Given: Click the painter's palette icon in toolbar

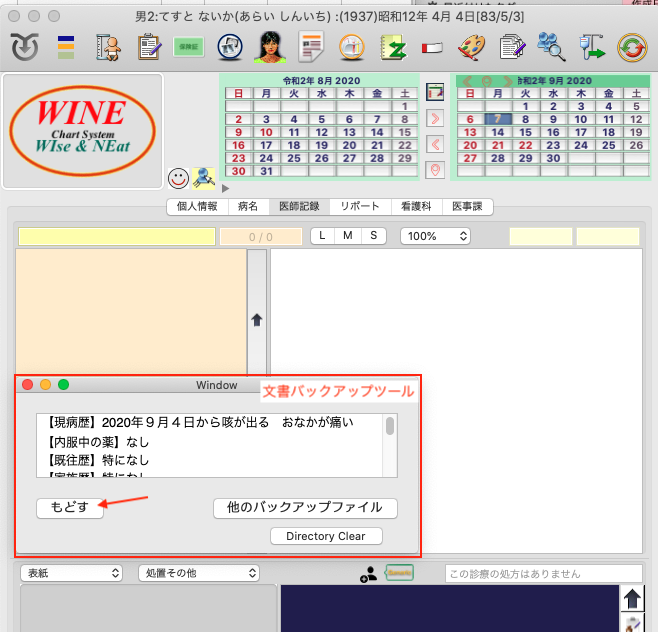Looking at the screenshot, I should [471, 47].
